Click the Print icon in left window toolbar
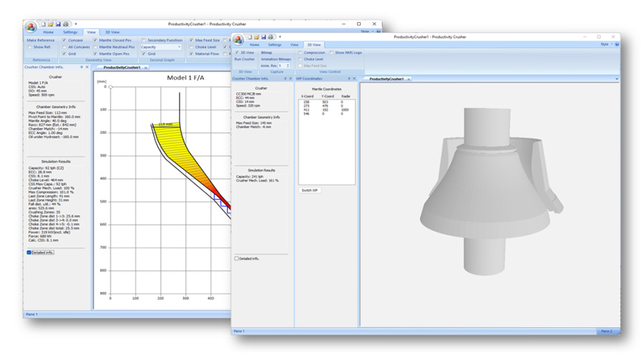Image resolution: width=644 pixels, height=358 pixels. 65,24
